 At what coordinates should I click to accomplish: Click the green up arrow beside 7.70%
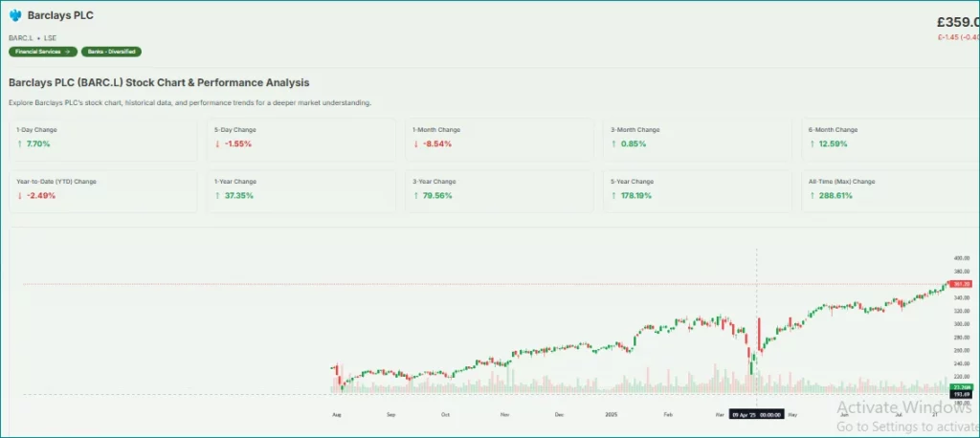[x=19, y=143]
